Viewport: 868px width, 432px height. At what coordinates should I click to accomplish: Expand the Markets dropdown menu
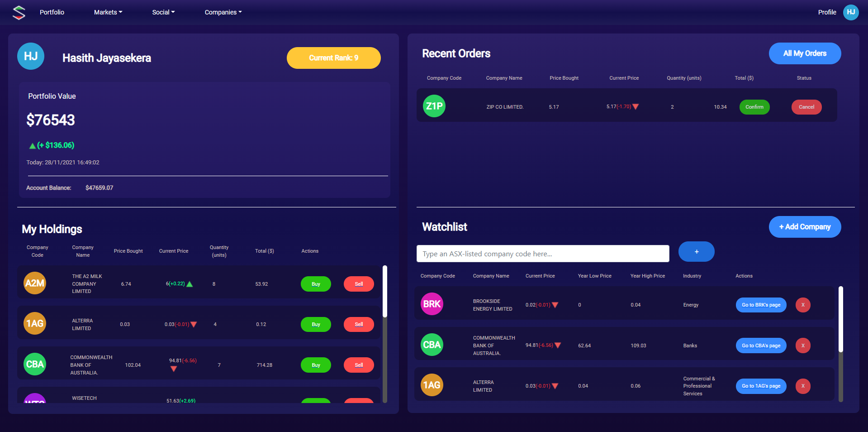point(108,12)
